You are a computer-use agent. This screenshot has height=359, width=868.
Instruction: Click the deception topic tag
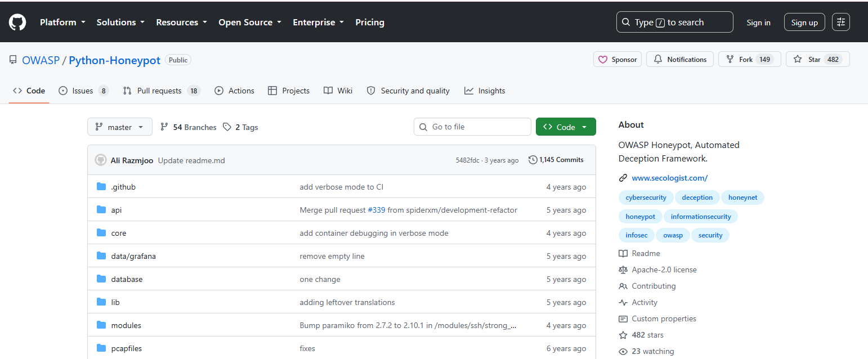(697, 198)
